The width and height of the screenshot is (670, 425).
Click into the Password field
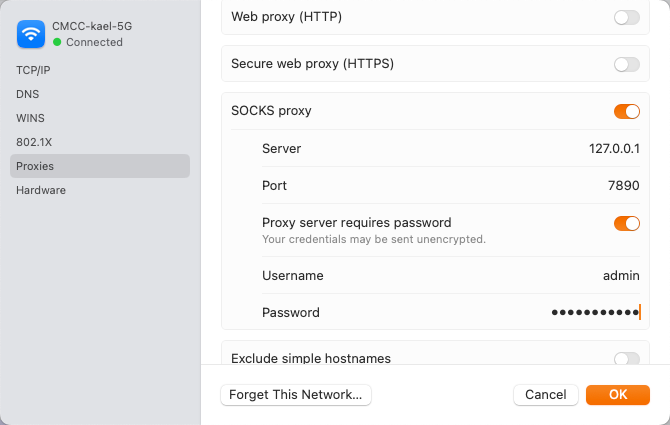595,313
